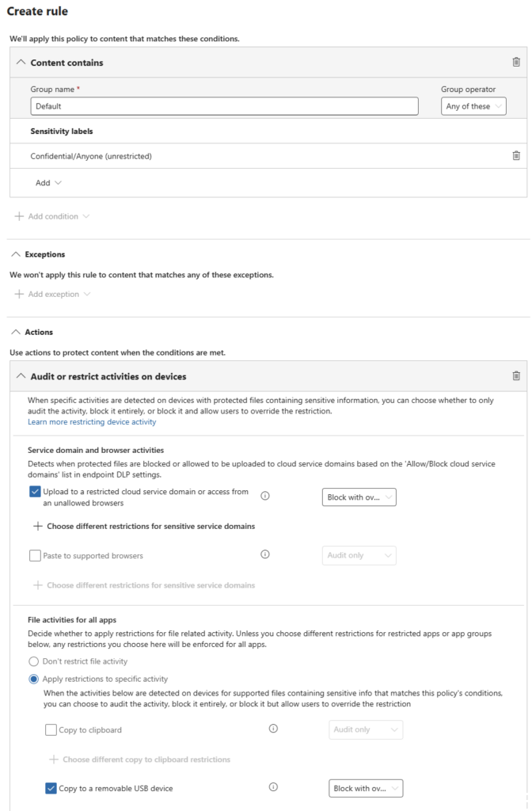Uncheck Upload to a restricted cloud service domain
532x811 pixels.
[35, 492]
